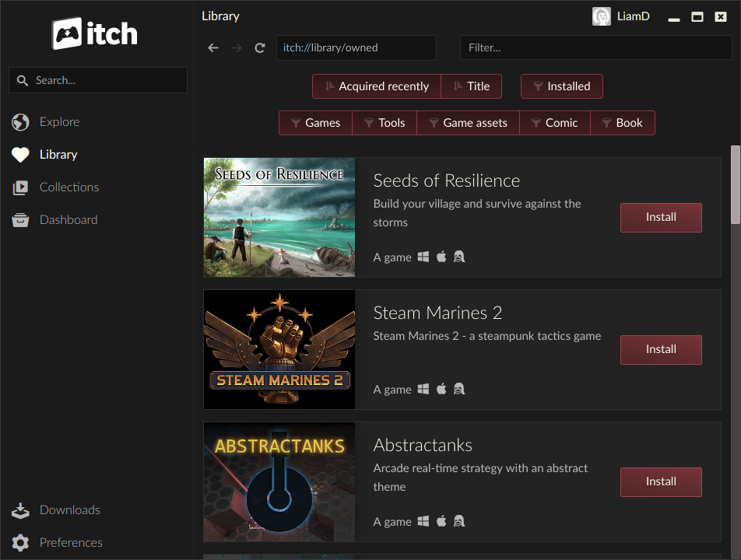Click the Linux icon for Abstractanks
Viewport: 741px width, 560px height.
(x=459, y=521)
